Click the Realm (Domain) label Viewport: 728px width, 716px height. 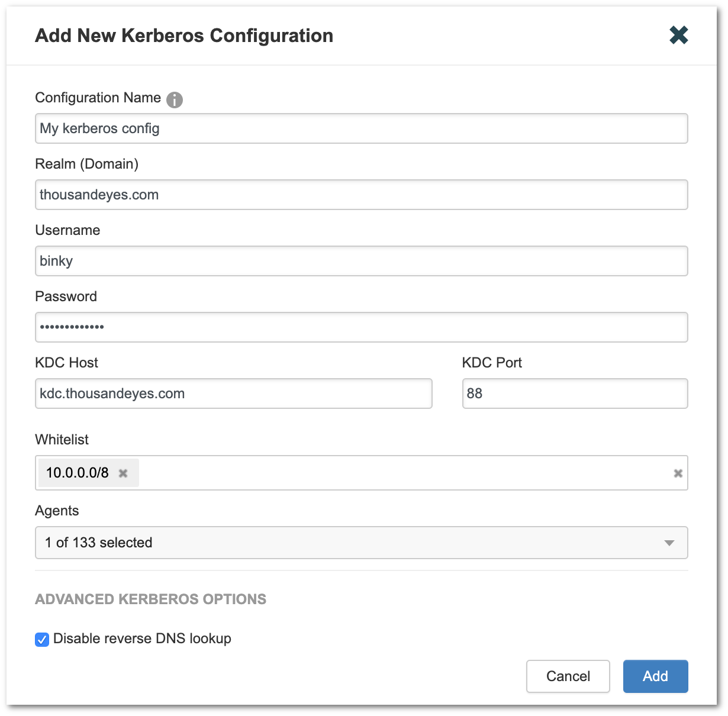[x=87, y=164]
